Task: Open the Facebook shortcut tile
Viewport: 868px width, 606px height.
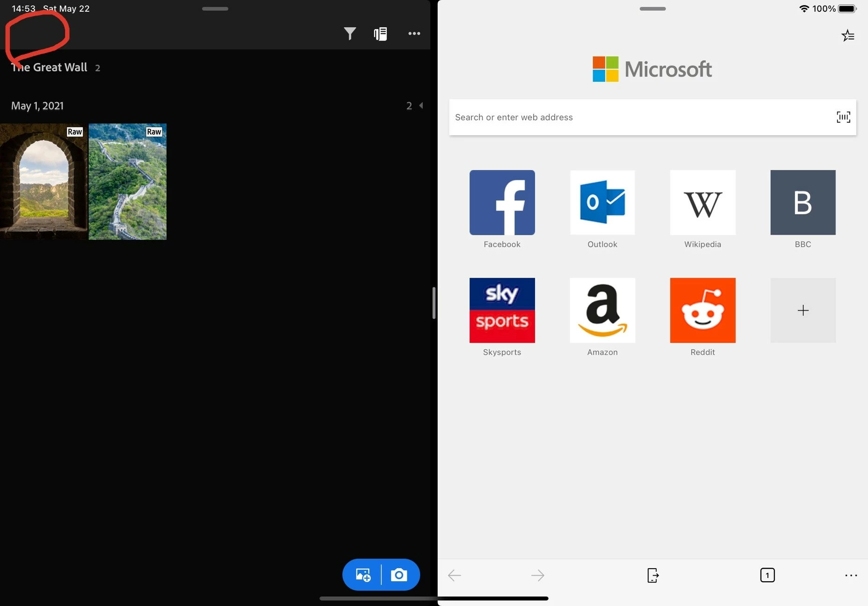Action: point(502,202)
